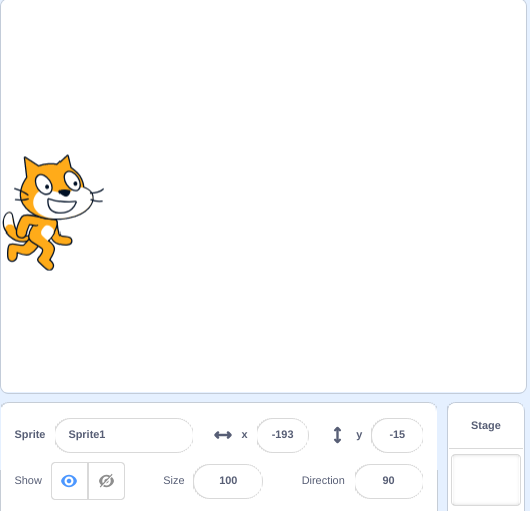530x511 pixels.
Task: Hide the sprite using the crossed-eye icon
Action: (x=106, y=481)
